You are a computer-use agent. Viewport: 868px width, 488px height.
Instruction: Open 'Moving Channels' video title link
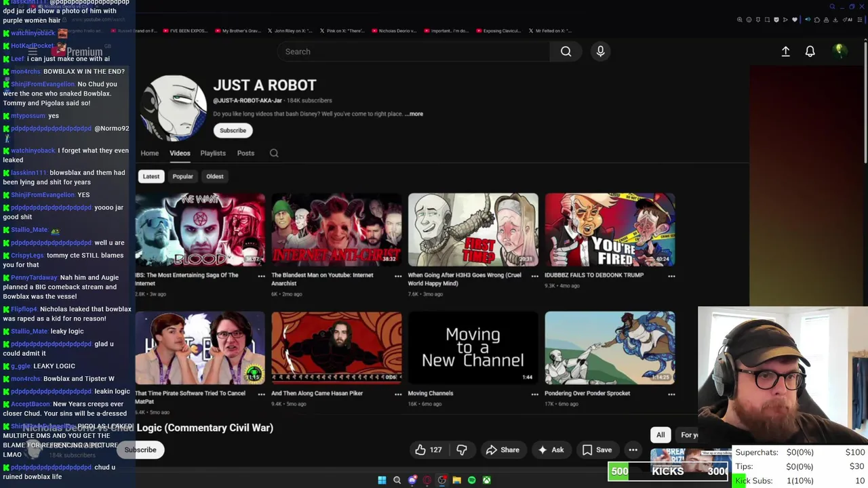tap(431, 393)
